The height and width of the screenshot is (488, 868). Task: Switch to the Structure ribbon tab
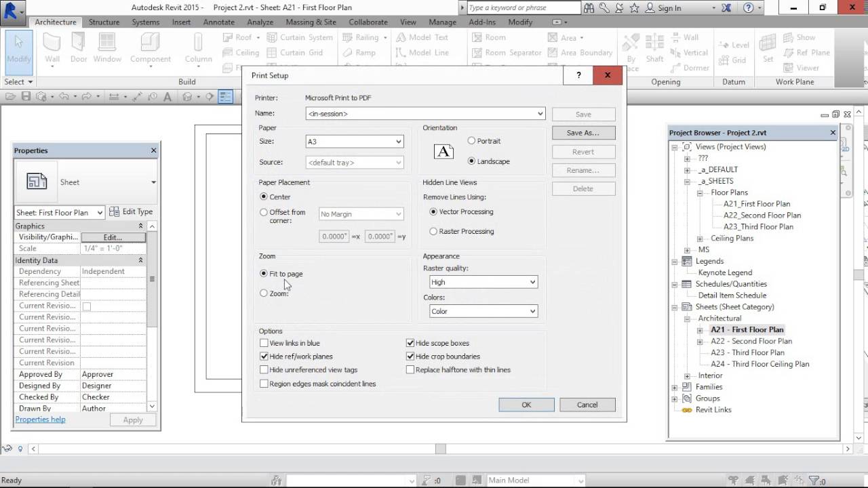point(104,22)
